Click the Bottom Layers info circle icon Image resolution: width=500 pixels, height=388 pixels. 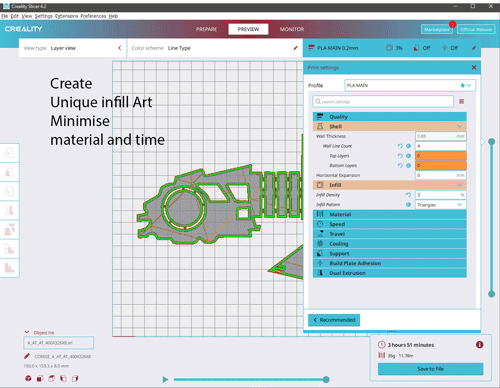tap(408, 165)
